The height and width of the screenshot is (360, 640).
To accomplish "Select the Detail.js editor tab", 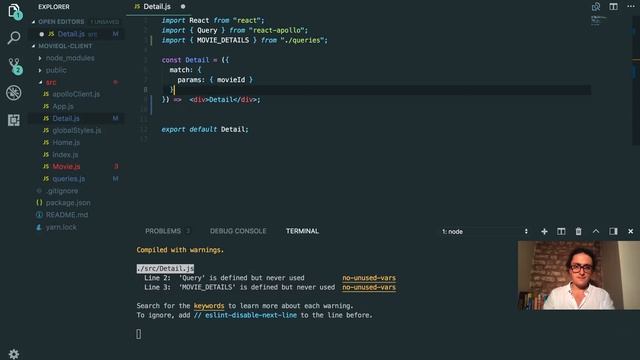I will pyautogui.click(x=158, y=7).
